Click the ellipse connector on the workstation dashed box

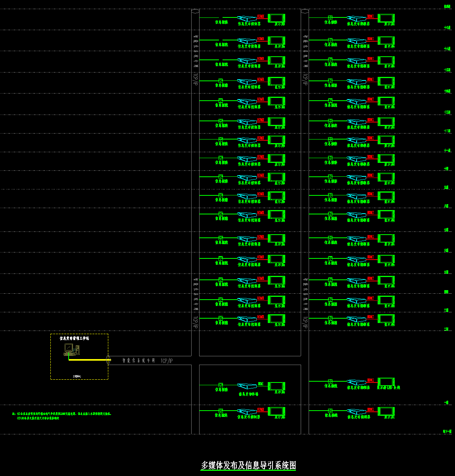click(x=108, y=360)
